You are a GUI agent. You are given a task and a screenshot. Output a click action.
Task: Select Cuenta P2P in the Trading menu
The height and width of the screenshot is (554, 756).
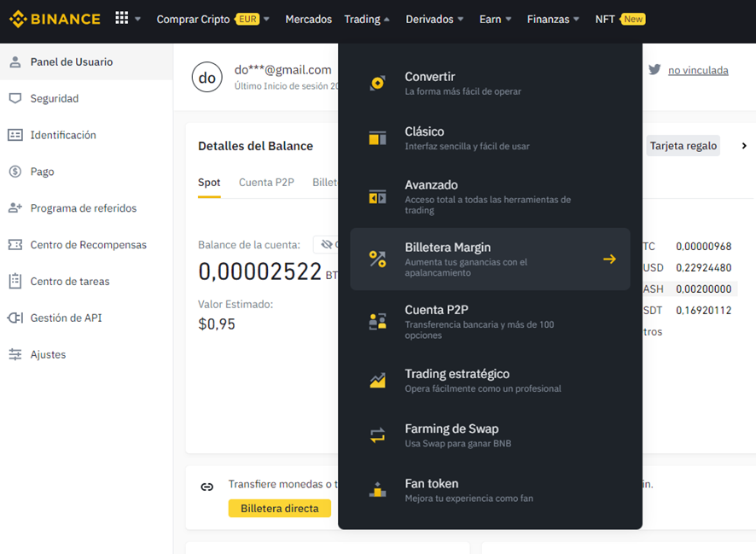click(490, 322)
